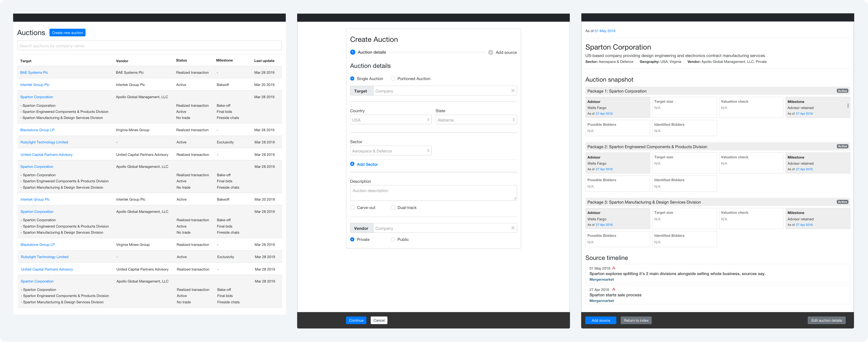Viewport: 868px width, 342px height.
Task: Open the Country dropdown showing USA
Action: pos(391,119)
